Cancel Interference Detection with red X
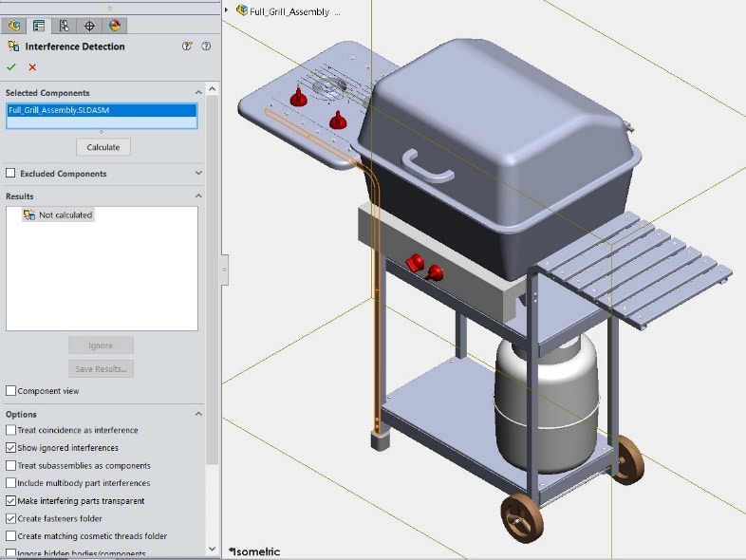The height and width of the screenshot is (560, 746). pos(32,66)
